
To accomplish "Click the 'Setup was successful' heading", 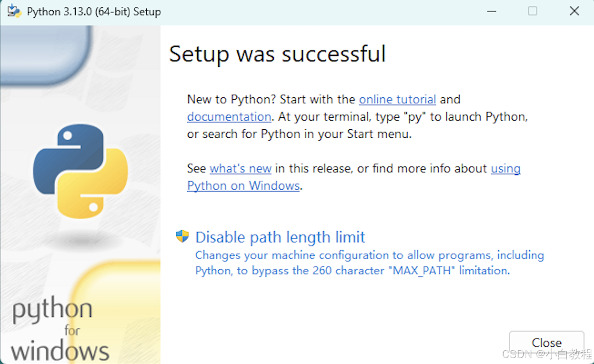I will (x=277, y=54).
